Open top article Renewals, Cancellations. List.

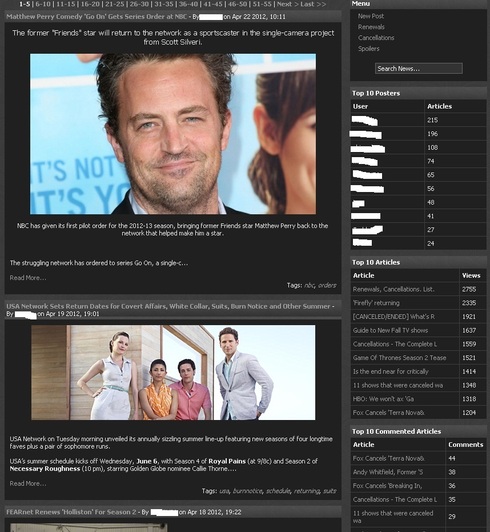(x=393, y=289)
